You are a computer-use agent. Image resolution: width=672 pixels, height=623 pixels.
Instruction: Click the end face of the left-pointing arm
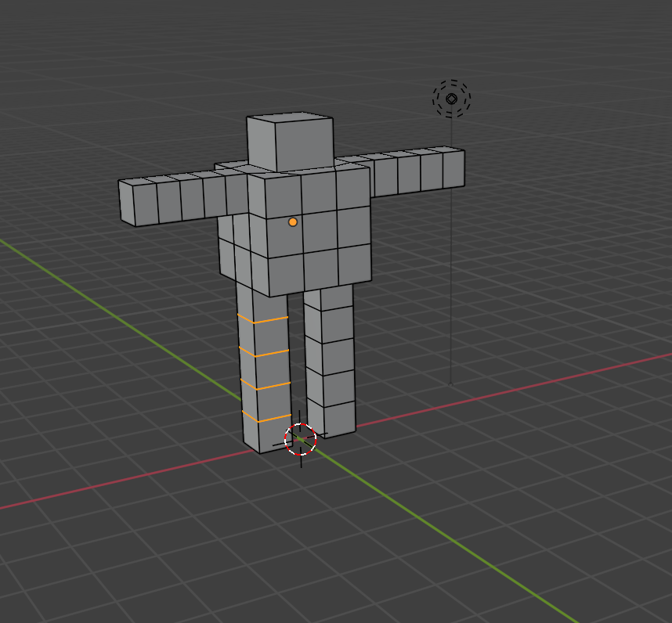126,203
